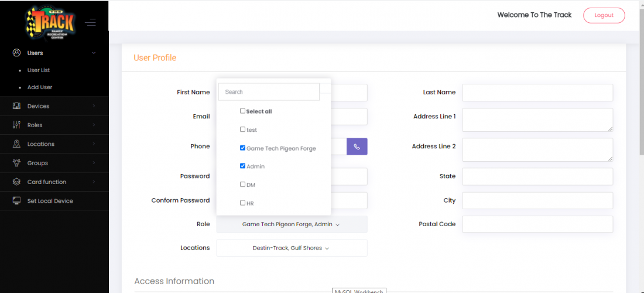Expand the Groups menu chevron
Screen dimensions: 644x293
pyautogui.click(x=94, y=163)
